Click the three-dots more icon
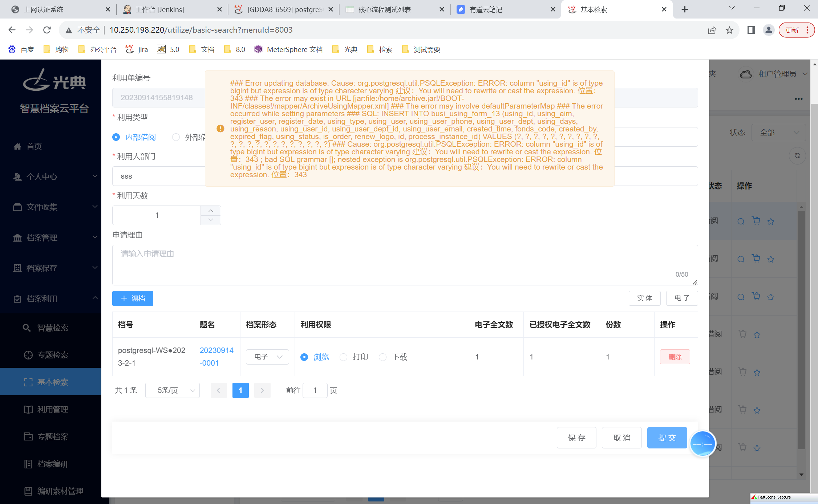The width and height of the screenshot is (818, 504). (798, 99)
